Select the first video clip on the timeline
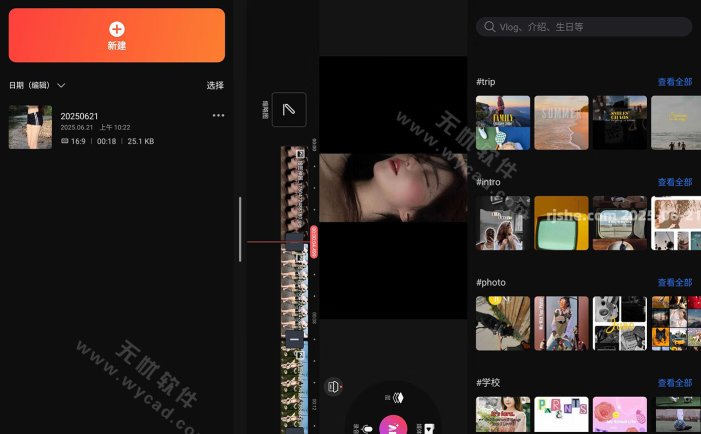This screenshot has height=434, width=701. pos(294,190)
